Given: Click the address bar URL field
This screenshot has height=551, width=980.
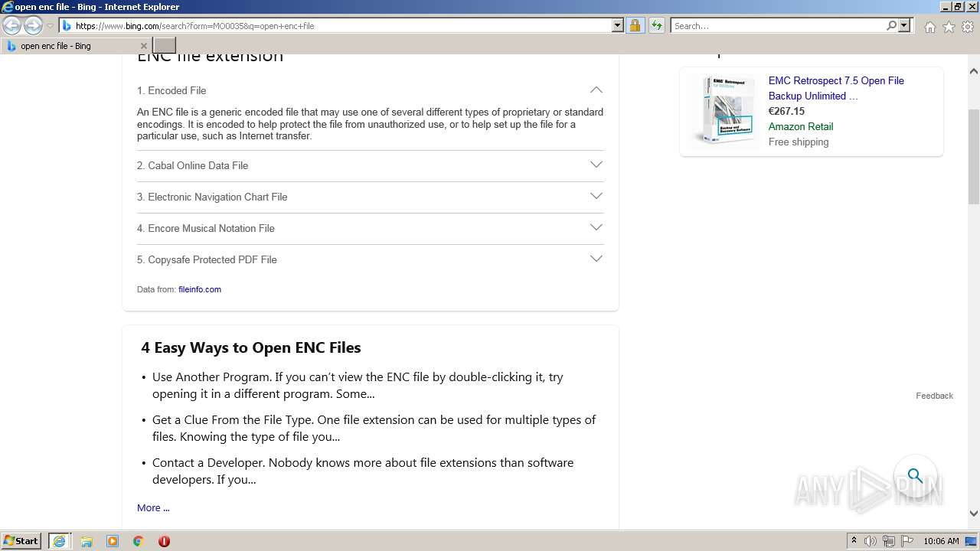Looking at the screenshot, I should [x=341, y=26].
